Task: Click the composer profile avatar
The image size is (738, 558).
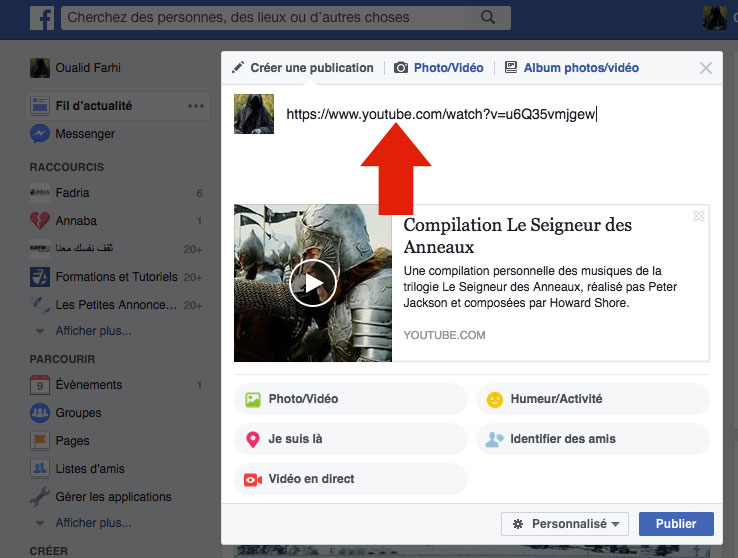Action: [254, 114]
